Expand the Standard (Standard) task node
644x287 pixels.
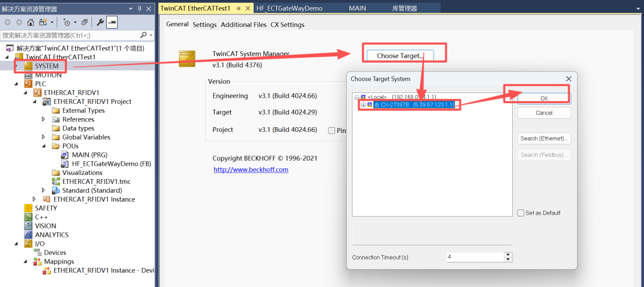(44, 190)
